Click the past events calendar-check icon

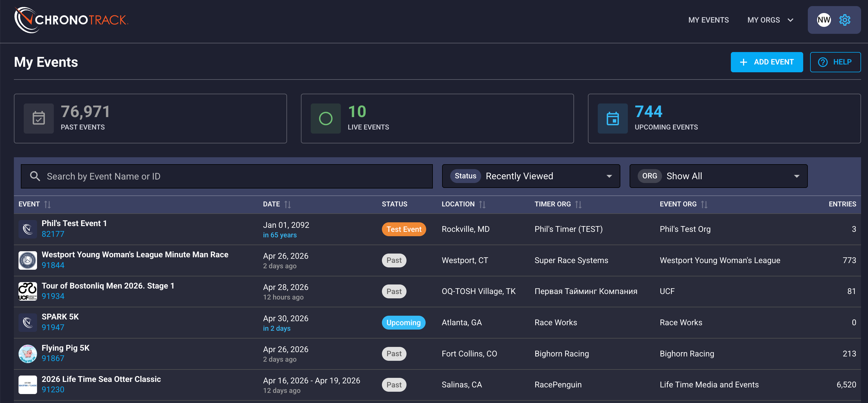39,119
